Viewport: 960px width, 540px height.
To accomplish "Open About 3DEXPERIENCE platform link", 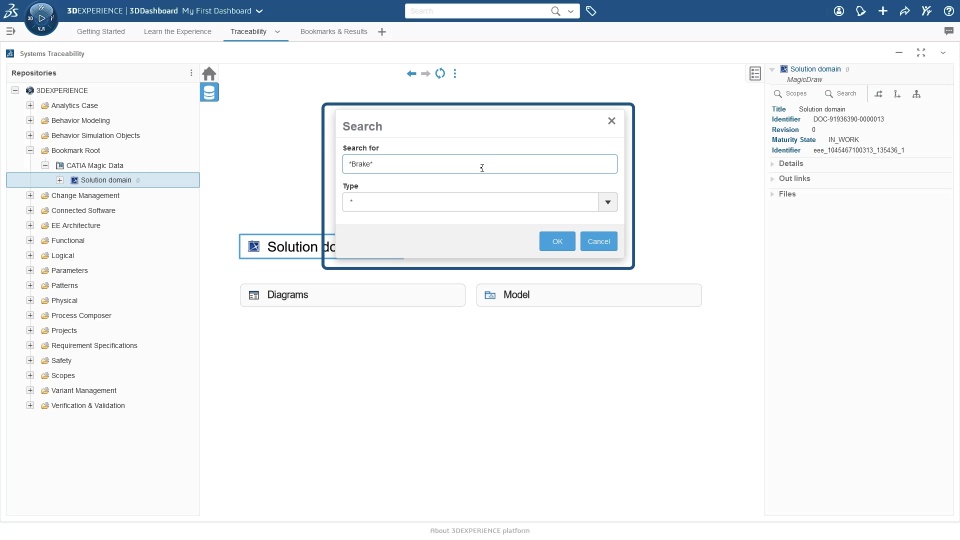I will coord(480,530).
